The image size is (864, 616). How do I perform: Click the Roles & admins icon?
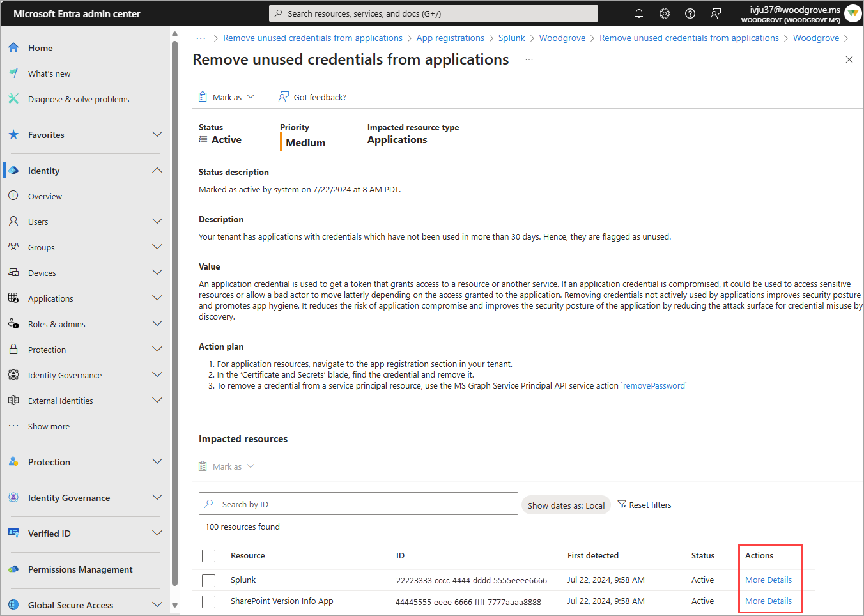coord(13,324)
